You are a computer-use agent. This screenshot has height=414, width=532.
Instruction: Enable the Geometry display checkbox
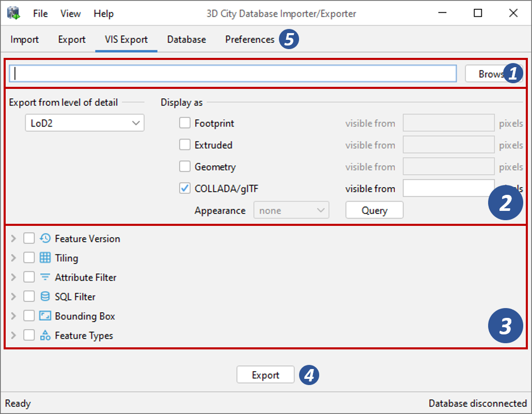coord(184,166)
